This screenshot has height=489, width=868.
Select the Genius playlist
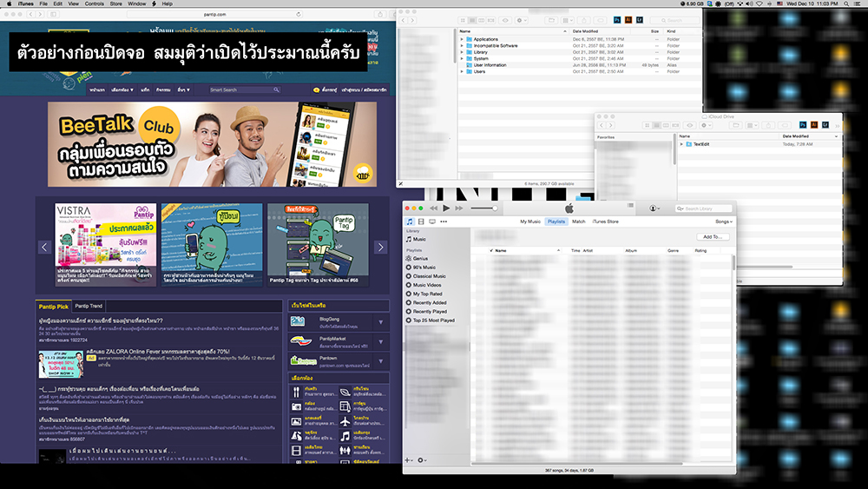[417, 258]
